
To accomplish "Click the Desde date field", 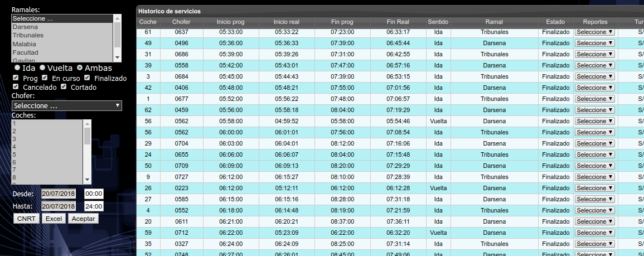I will pos(59,194).
